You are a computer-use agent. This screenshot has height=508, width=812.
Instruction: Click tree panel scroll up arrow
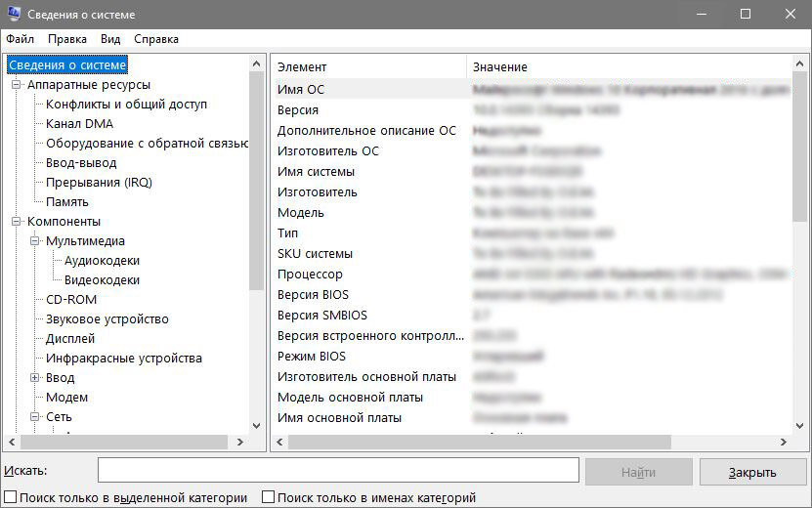(x=256, y=63)
